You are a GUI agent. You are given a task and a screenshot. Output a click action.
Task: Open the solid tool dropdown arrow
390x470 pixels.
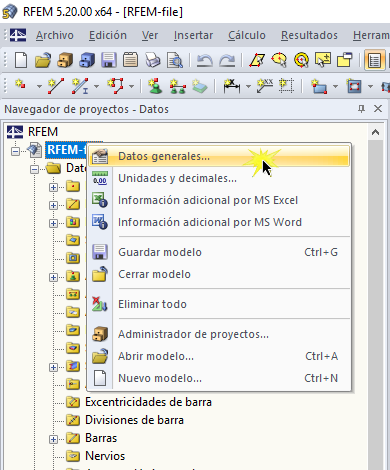(x=335, y=87)
